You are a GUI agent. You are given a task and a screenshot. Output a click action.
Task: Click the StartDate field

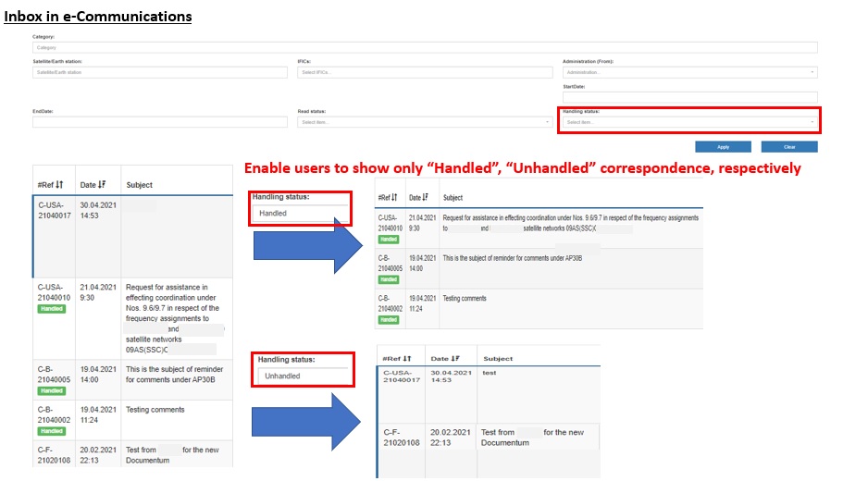689,97
